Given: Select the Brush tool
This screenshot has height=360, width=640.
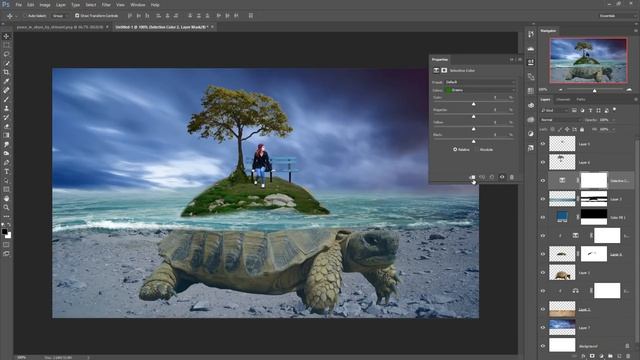Looking at the screenshot, I should 6,99.
